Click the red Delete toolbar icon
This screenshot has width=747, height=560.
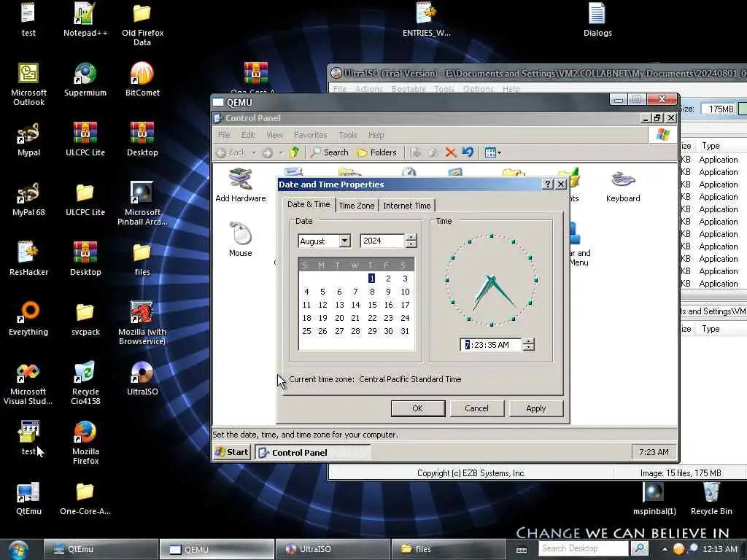coord(450,152)
